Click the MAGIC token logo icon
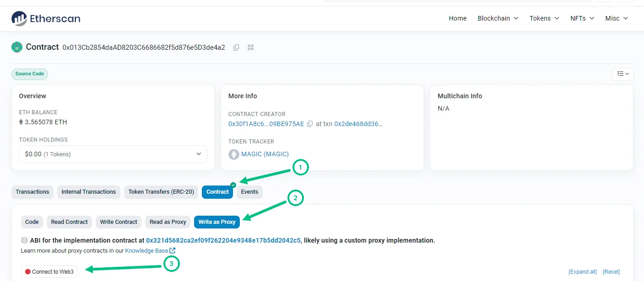 point(234,154)
